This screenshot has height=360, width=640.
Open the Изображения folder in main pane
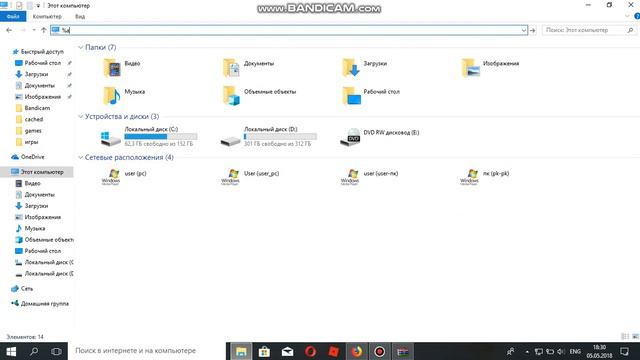[x=491, y=67]
